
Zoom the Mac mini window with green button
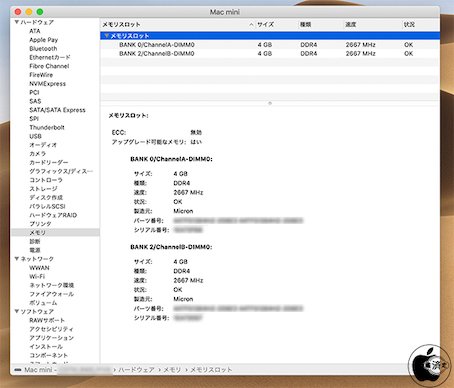[40, 12]
